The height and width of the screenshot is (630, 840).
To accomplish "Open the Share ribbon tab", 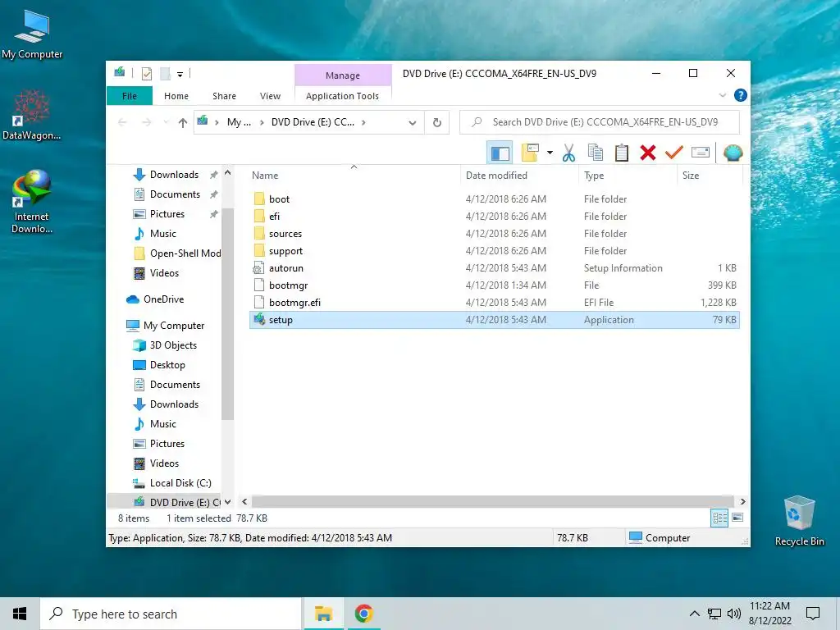I will [x=224, y=96].
